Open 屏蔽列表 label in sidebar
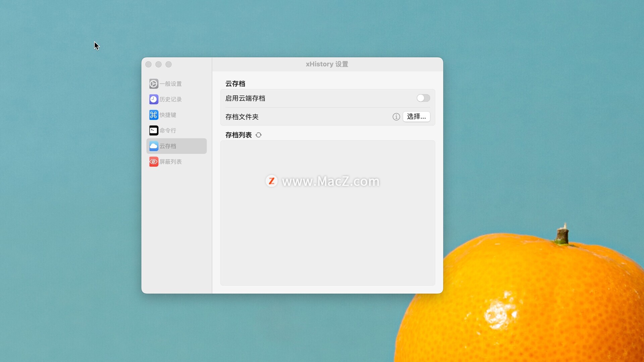The height and width of the screenshot is (362, 644). coord(170,162)
